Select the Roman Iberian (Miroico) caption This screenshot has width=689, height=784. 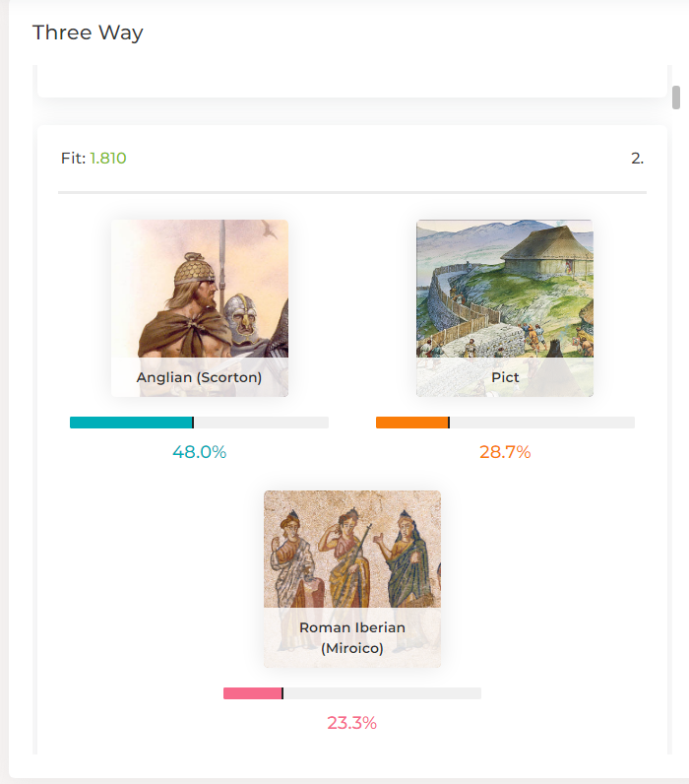[352, 637]
